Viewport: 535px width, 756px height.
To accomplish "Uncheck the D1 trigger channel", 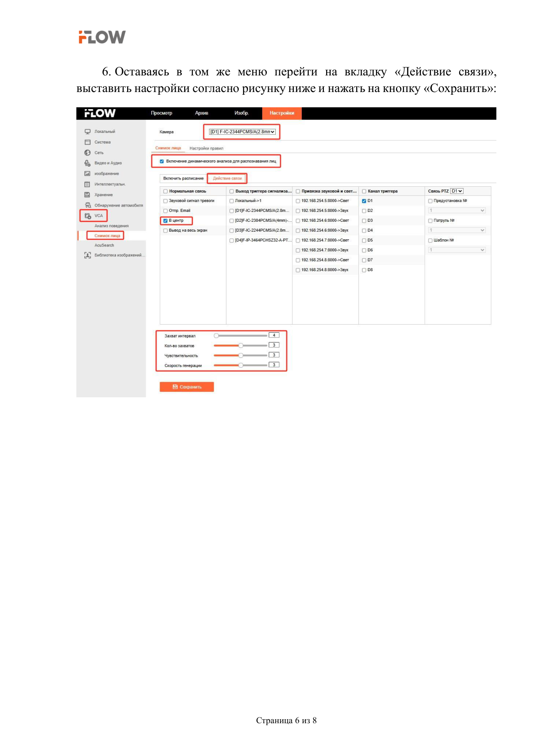I will click(364, 201).
